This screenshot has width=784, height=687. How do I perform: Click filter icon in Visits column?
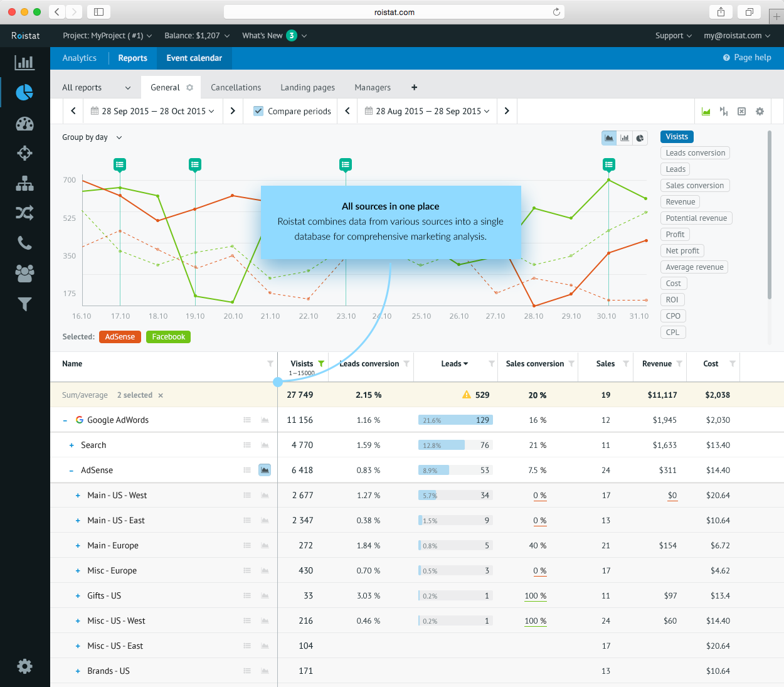(x=321, y=363)
